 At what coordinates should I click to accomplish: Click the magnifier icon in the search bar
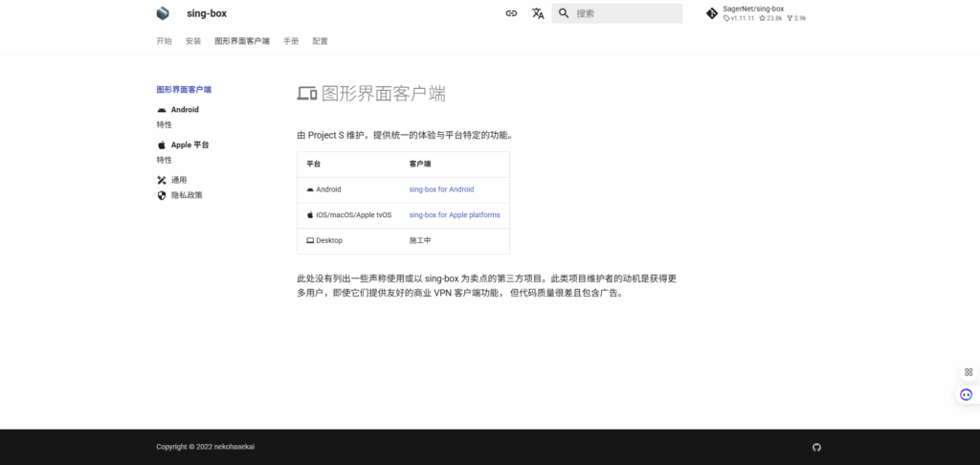tap(565, 13)
